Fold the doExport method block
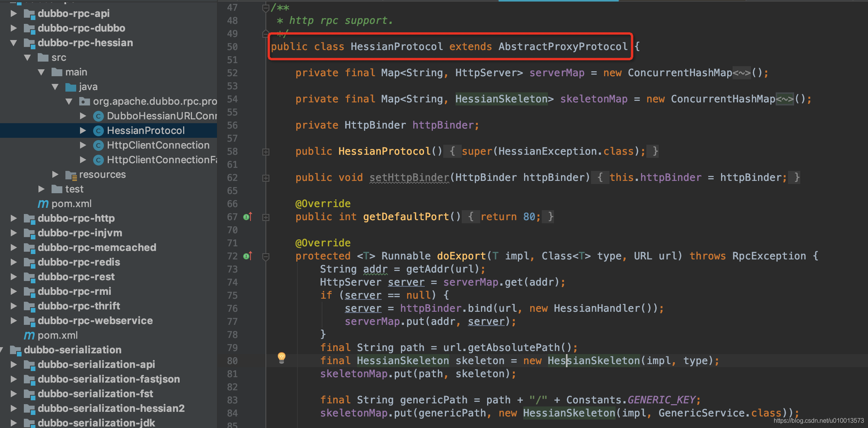 (266, 256)
